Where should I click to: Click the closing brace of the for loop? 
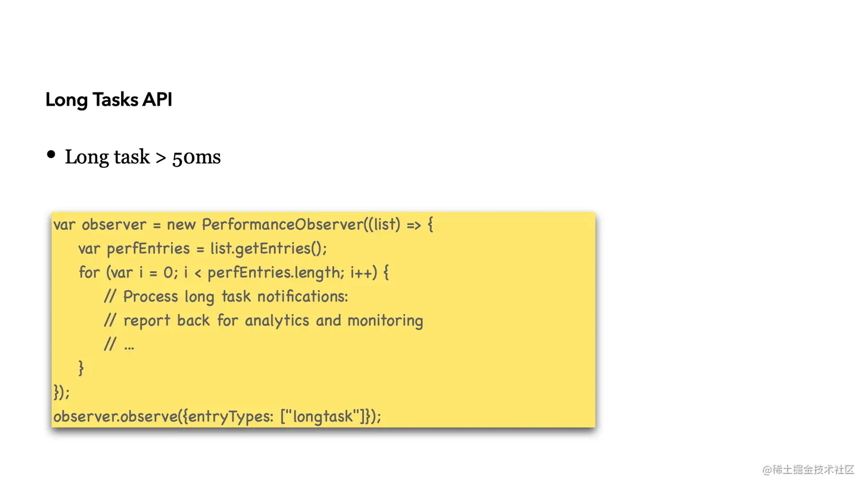click(81, 368)
